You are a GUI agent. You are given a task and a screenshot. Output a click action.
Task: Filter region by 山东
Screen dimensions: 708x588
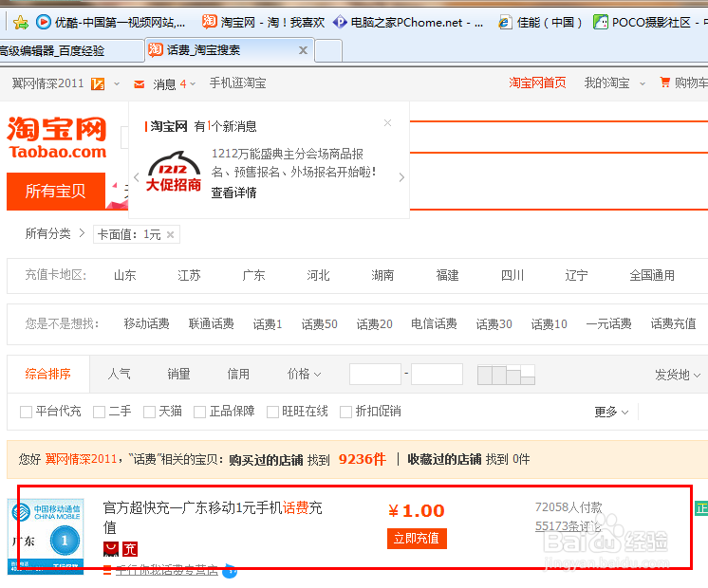124,275
